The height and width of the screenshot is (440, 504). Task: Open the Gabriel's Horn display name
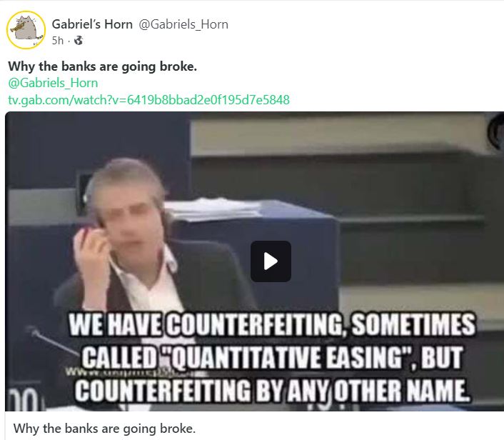click(92, 24)
